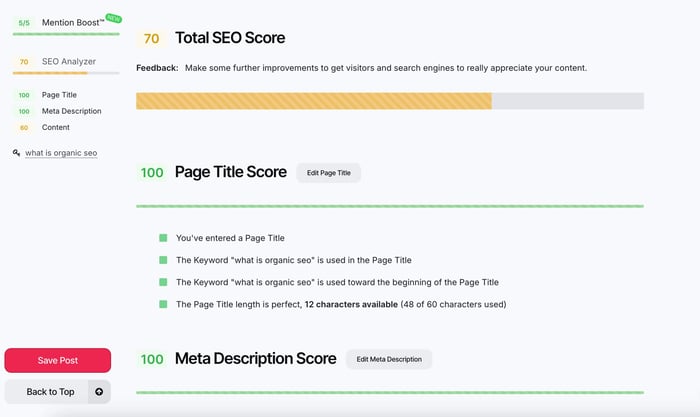This screenshot has width=700, height=417.
Task: Click the yellow Total SEO Score progress bar
Action: (313, 101)
